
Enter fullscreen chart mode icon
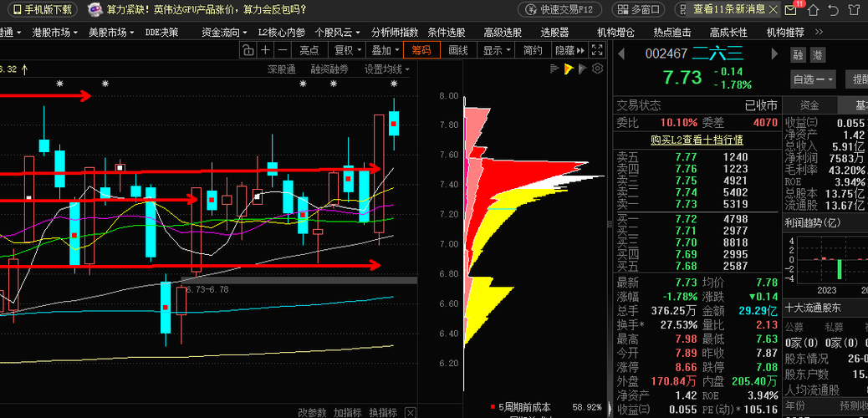tap(597, 50)
